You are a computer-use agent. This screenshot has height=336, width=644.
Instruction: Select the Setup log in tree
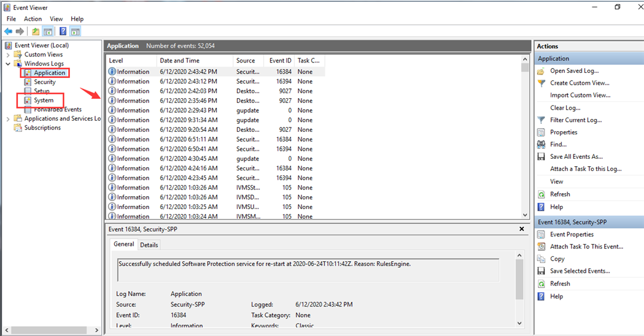42,91
